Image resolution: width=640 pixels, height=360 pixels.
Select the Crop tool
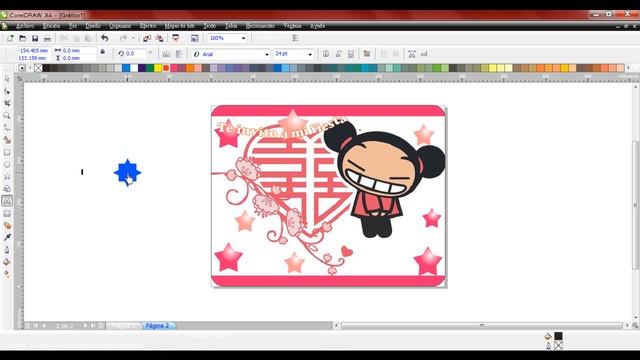pyautogui.click(x=7, y=103)
